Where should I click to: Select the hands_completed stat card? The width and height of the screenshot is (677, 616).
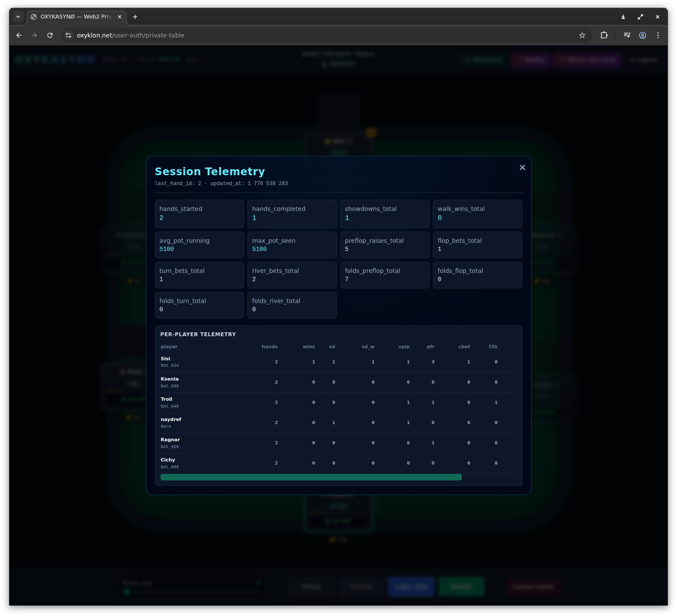point(292,214)
